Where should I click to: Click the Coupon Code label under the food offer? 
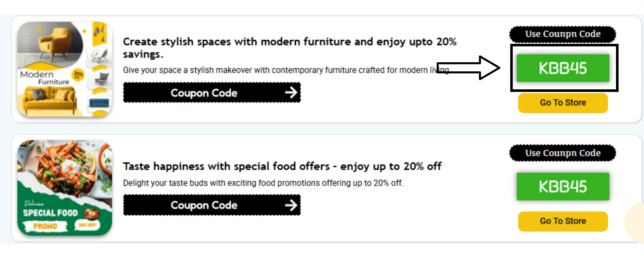[x=204, y=205]
